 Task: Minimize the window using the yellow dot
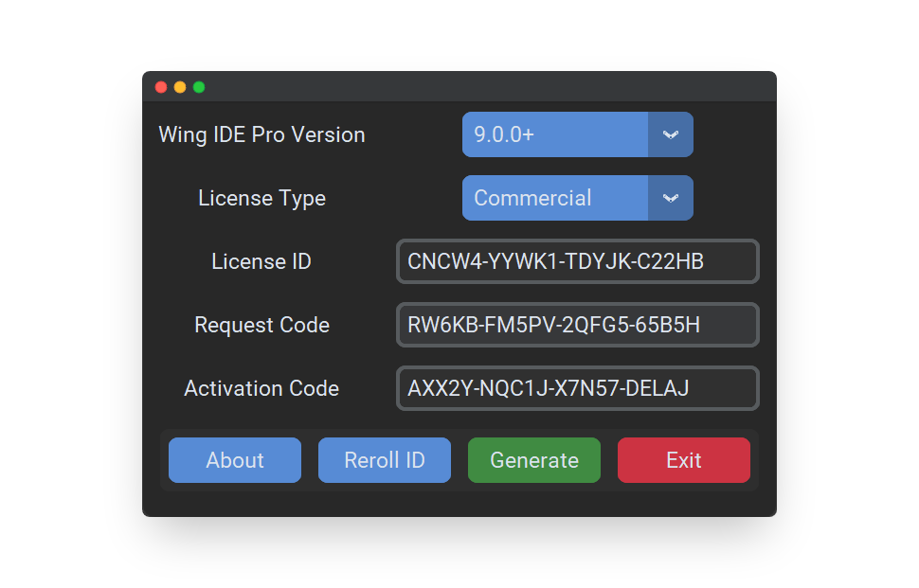point(180,87)
